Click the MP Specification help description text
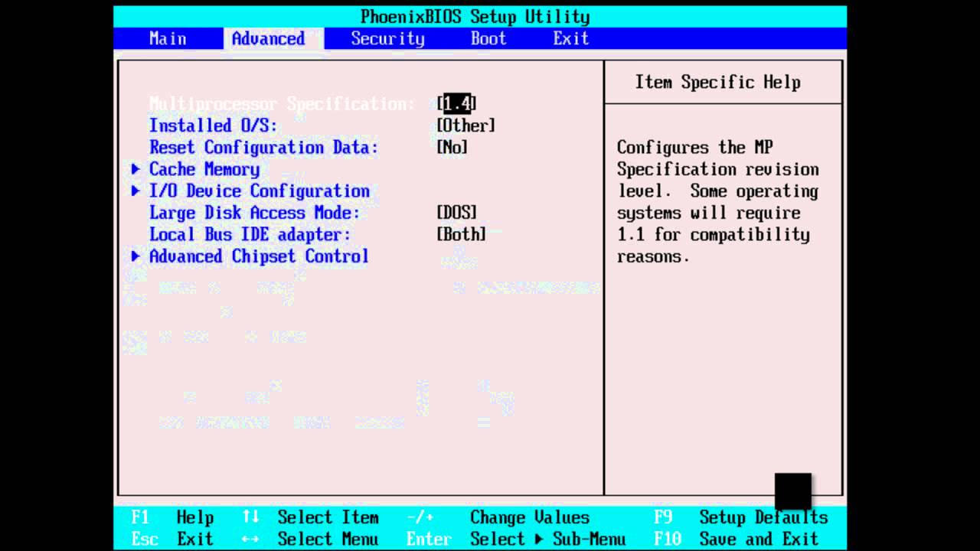Viewport: 980px width, 551px height. point(718,201)
